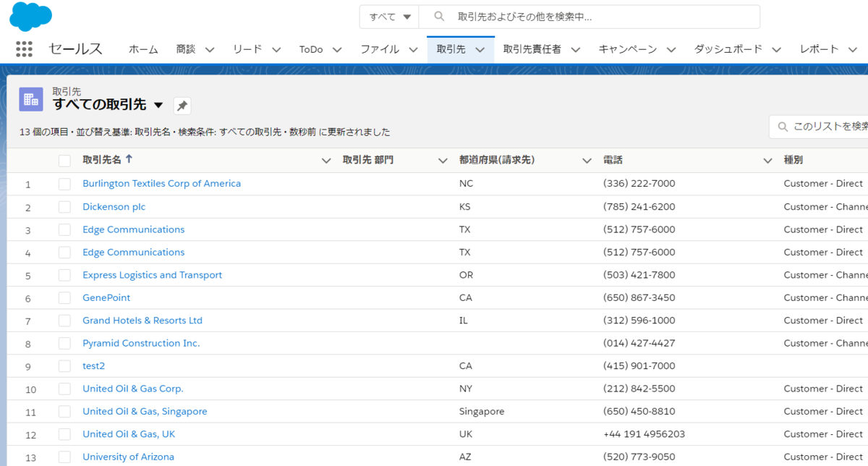
Task: Click phone number +44 191 4956203
Action: coord(644,434)
